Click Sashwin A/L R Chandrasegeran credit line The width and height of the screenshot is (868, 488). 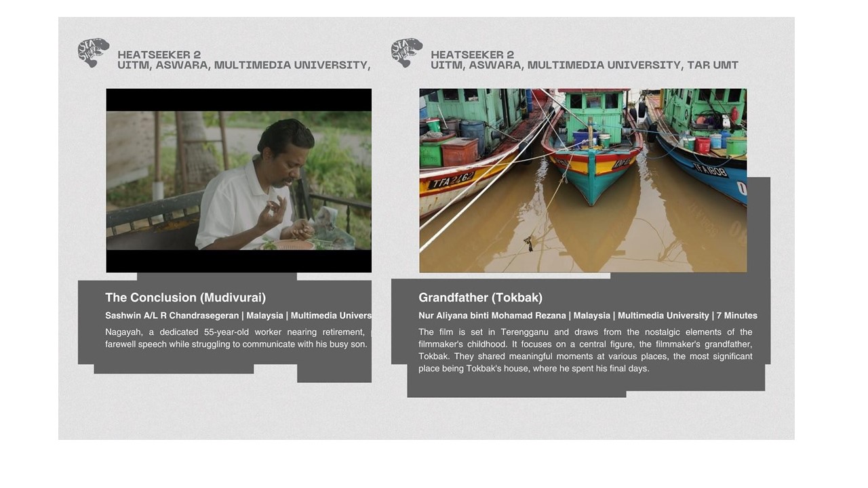coord(238,316)
